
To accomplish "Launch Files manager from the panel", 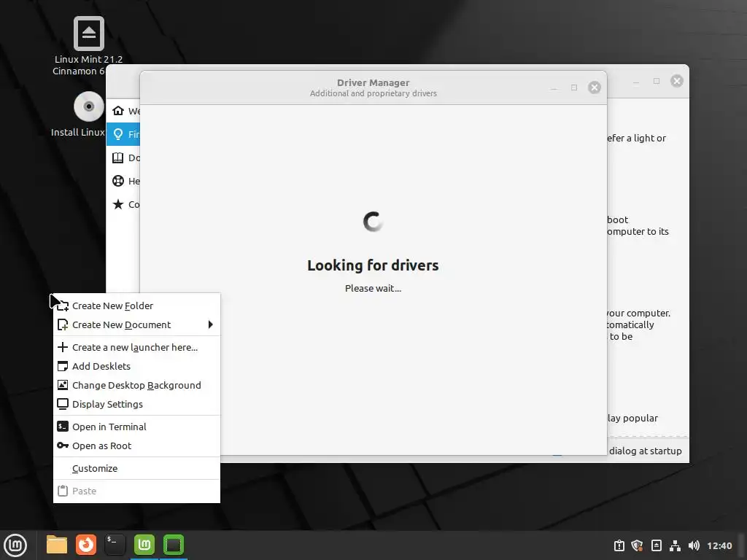I will pyautogui.click(x=57, y=545).
